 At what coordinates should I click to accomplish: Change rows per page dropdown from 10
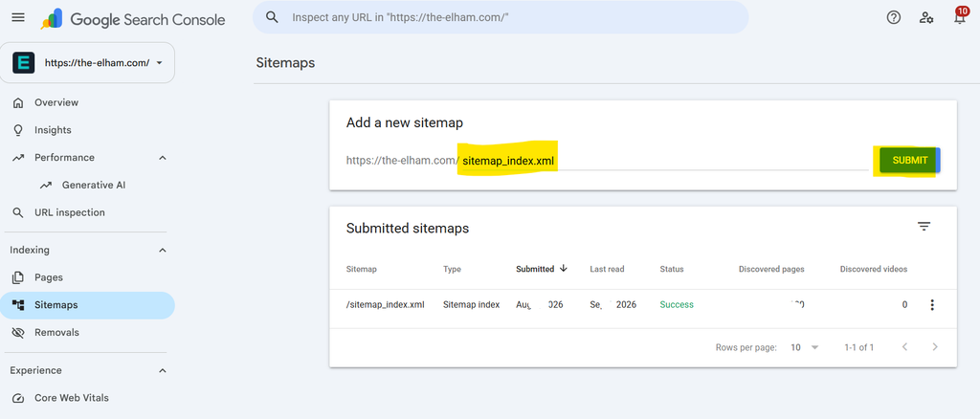(x=804, y=347)
